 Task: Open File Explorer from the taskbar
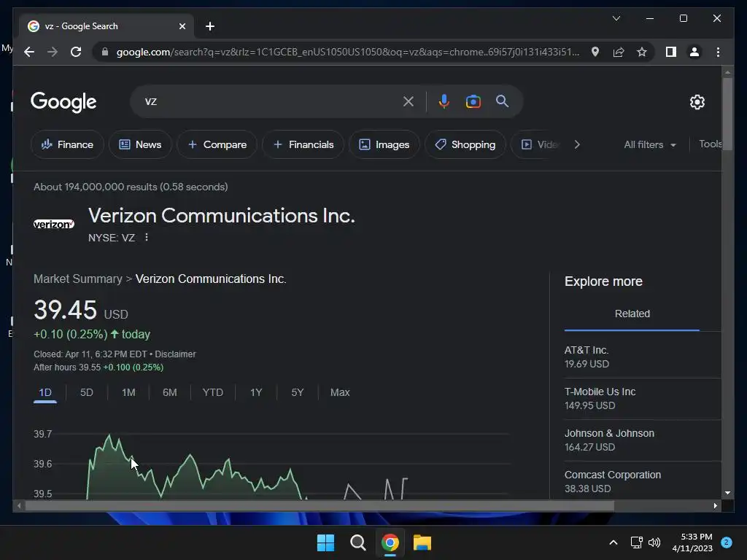pyautogui.click(x=422, y=542)
